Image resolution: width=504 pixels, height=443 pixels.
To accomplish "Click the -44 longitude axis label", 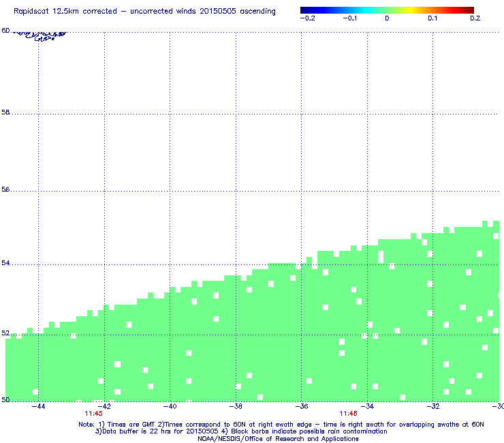I will pos(39,406).
